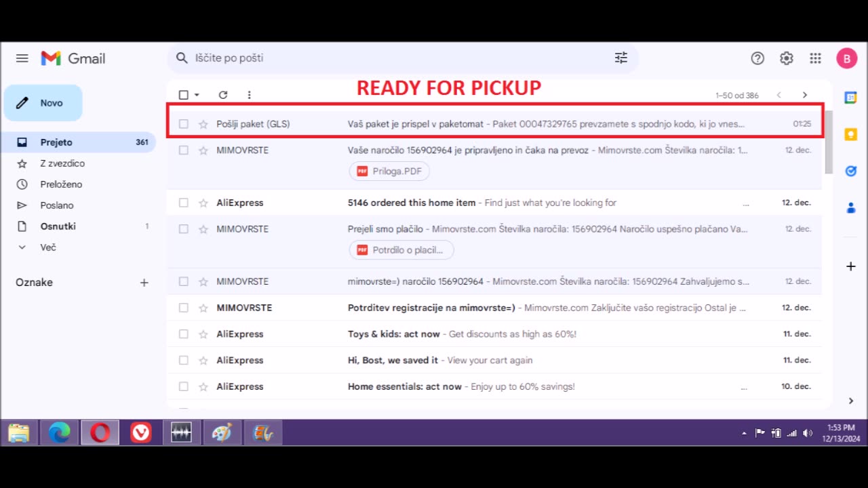868x488 pixels.
Task: Click the Oznake labels heading
Action: click(x=34, y=283)
